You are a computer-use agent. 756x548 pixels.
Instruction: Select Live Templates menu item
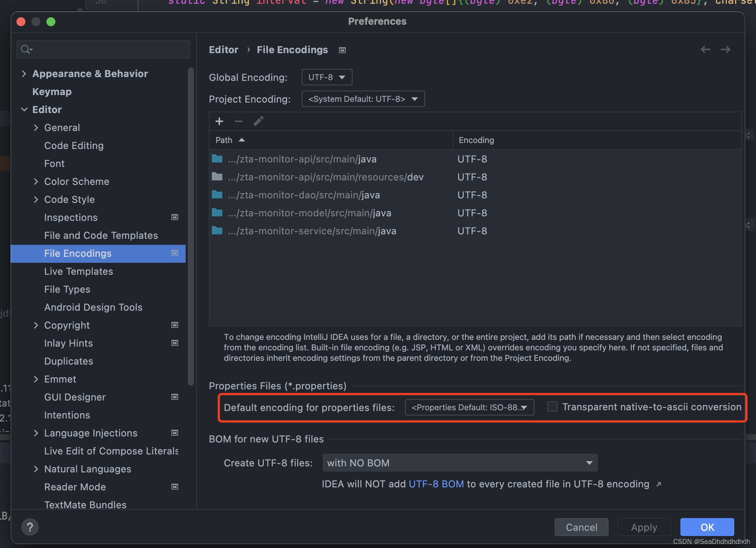click(79, 271)
